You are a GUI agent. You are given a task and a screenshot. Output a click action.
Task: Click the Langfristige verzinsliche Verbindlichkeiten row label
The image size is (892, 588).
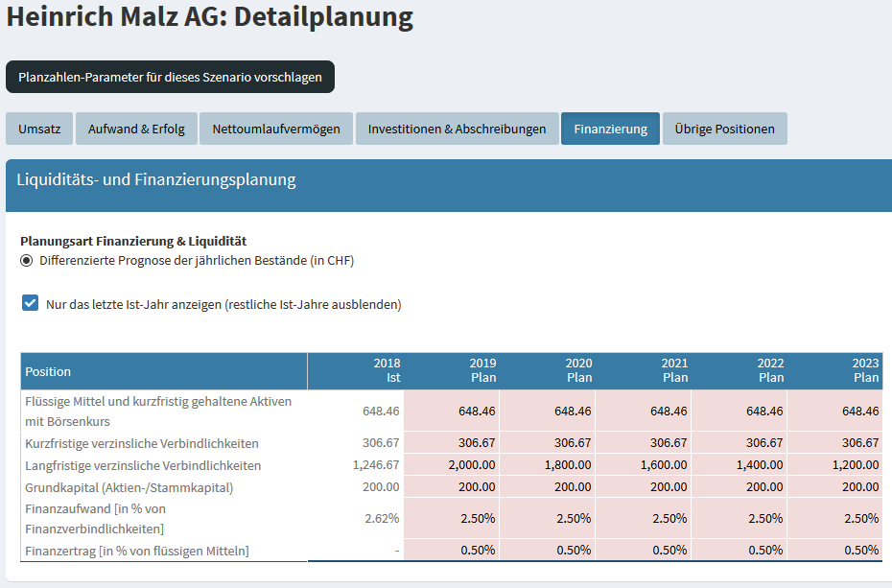(x=143, y=465)
